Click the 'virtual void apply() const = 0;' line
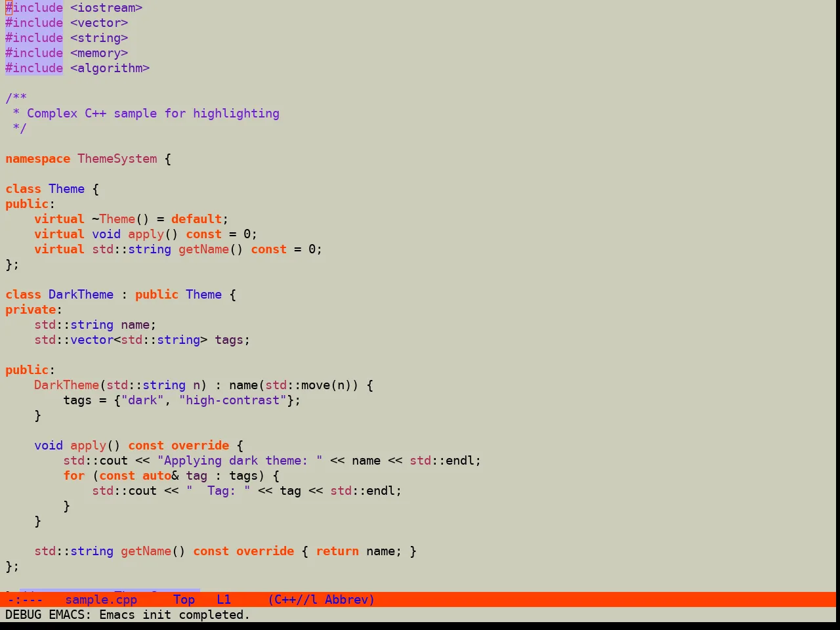The image size is (840, 630). (x=146, y=234)
